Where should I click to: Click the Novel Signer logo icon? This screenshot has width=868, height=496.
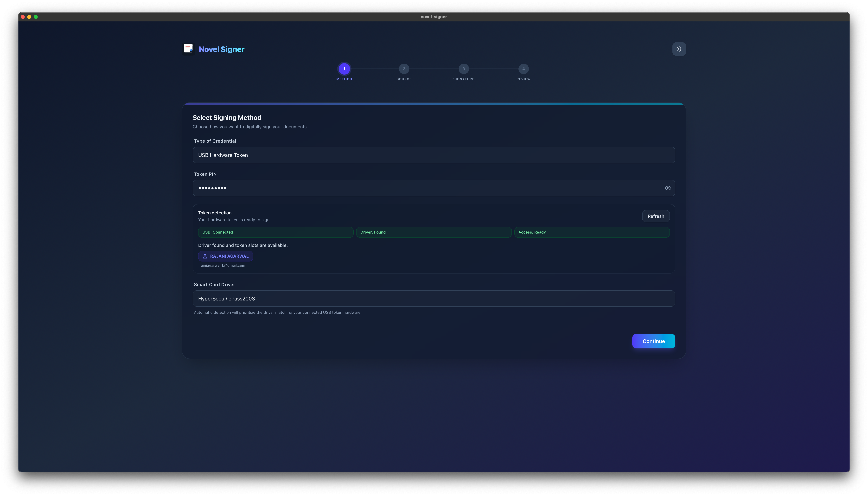click(x=188, y=49)
